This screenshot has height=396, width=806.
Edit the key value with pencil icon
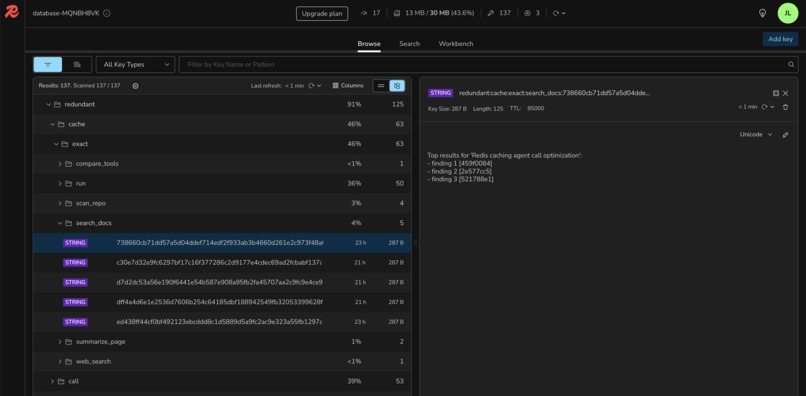tap(785, 135)
